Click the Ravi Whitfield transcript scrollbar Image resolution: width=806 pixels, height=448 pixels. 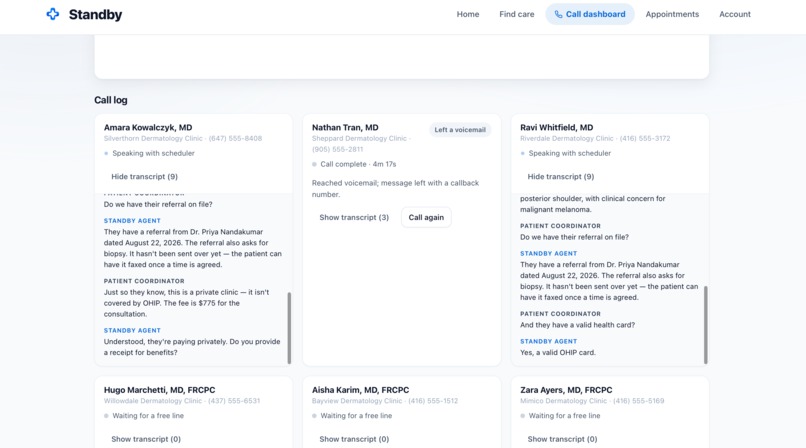[705, 325]
